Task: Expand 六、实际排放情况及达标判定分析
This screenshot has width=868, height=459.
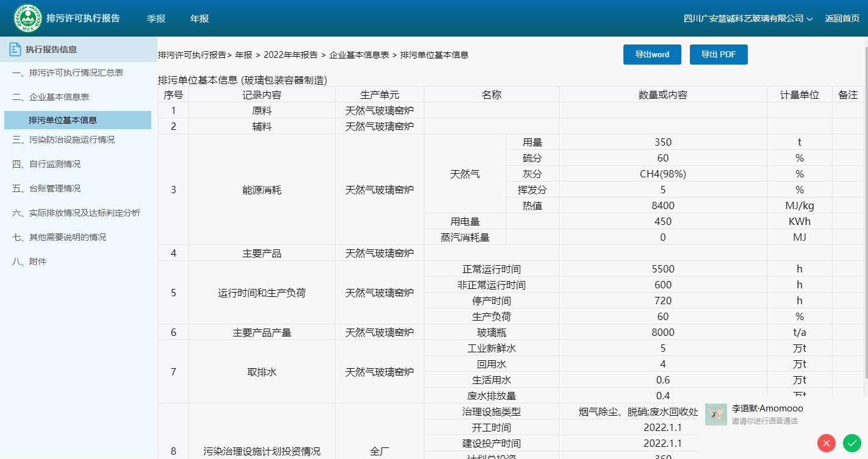Action: pos(76,213)
